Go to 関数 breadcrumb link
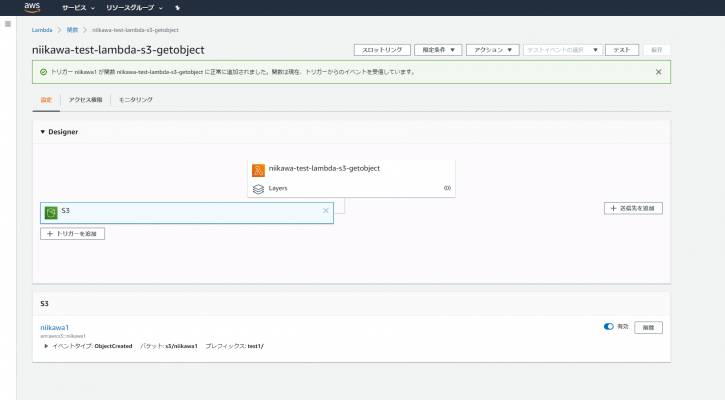The width and height of the screenshot is (725, 400). point(72,30)
